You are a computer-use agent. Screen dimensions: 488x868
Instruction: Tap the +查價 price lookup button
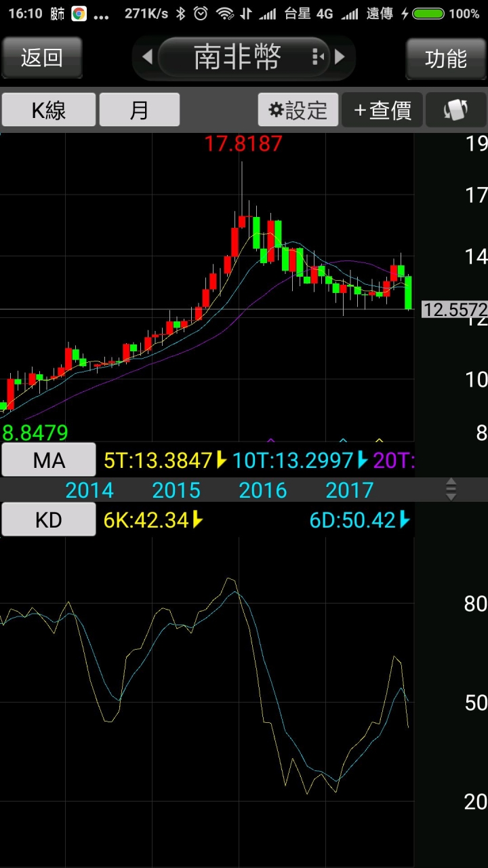(x=382, y=110)
